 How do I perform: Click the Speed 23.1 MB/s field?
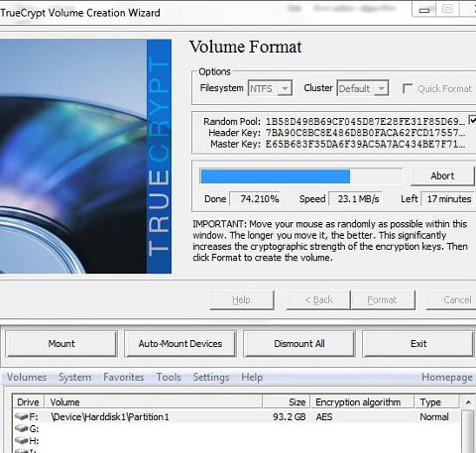356,199
